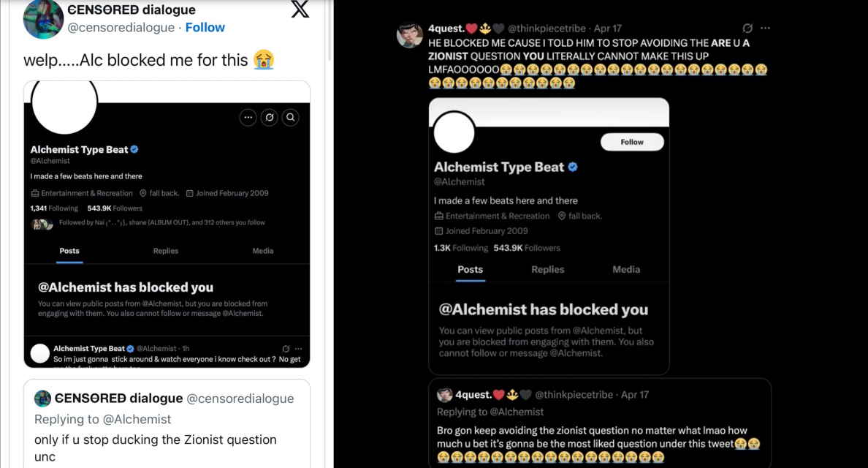
Task: Select the Posts tab in the right profile card
Action: pyautogui.click(x=470, y=269)
